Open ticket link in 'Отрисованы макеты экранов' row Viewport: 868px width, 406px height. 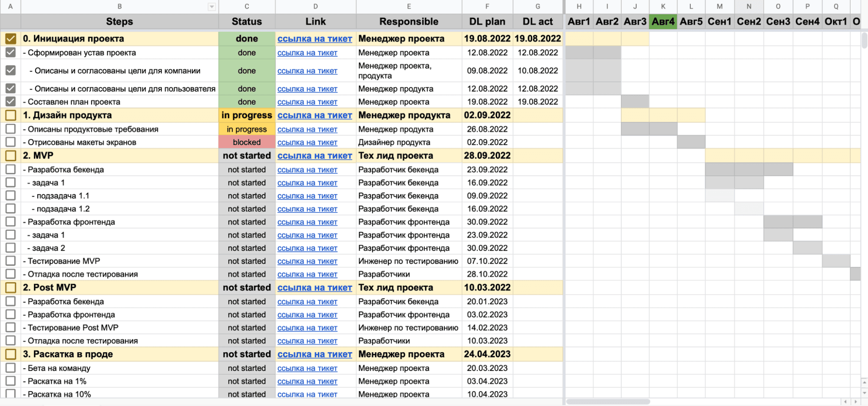coord(307,142)
